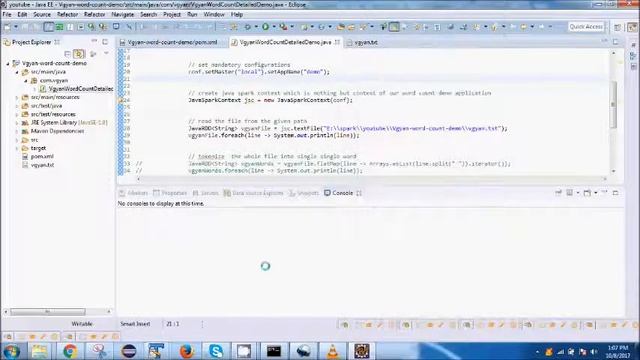
Task: Open the Project menu
Action: (x=172, y=14)
